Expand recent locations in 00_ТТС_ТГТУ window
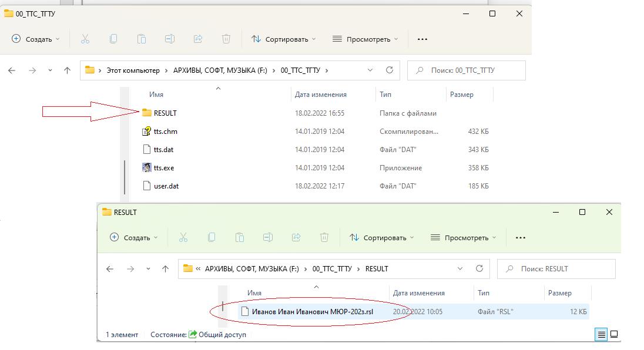 [x=50, y=70]
